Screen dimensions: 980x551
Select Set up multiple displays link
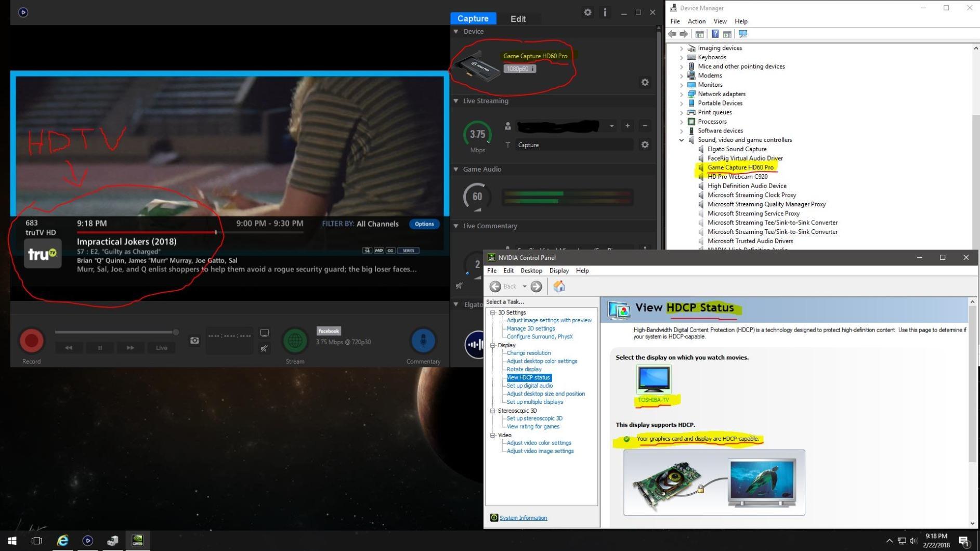click(x=534, y=402)
